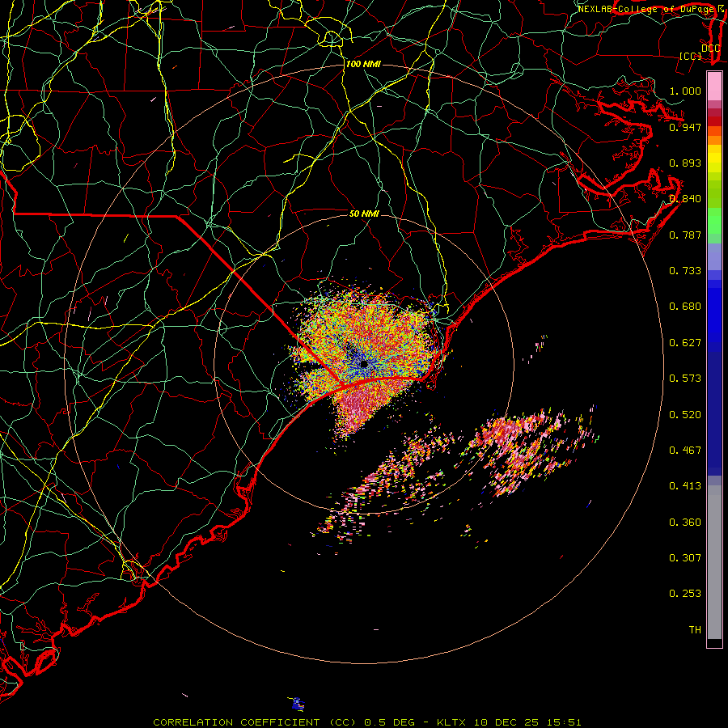Click the 0.360 legend value
The width and height of the screenshot is (728, 728).
pyautogui.click(x=685, y=523)
